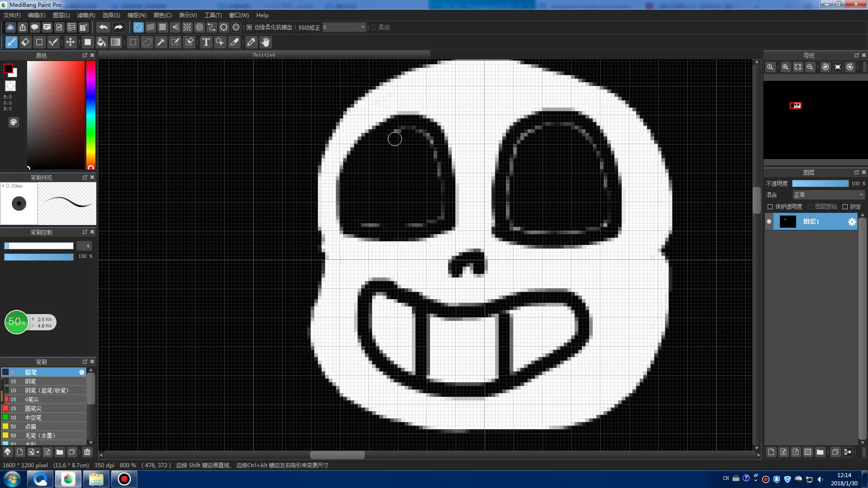868x488 pixels.
Task: Enable 保护透明度 checkbox
Action: [770, 206]
